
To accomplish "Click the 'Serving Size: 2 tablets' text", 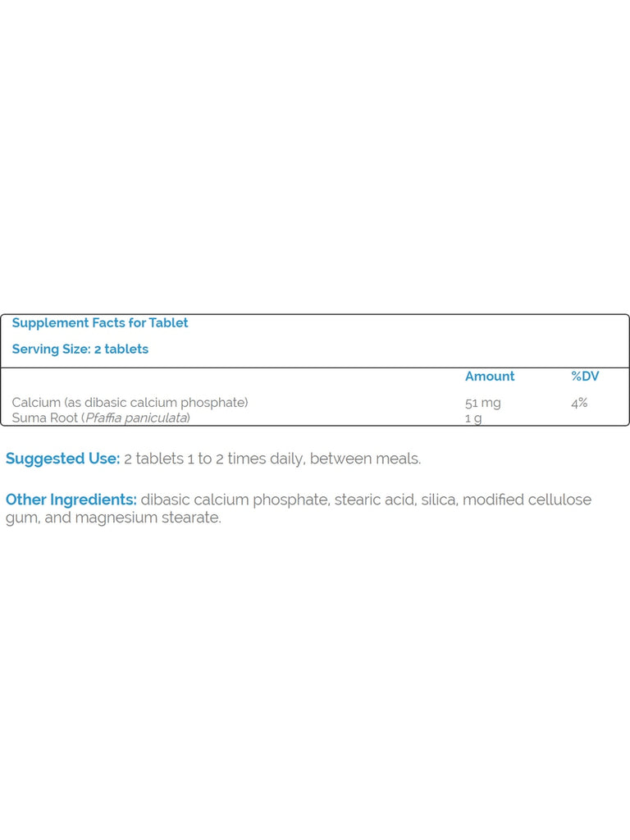I will coord(80,349).
